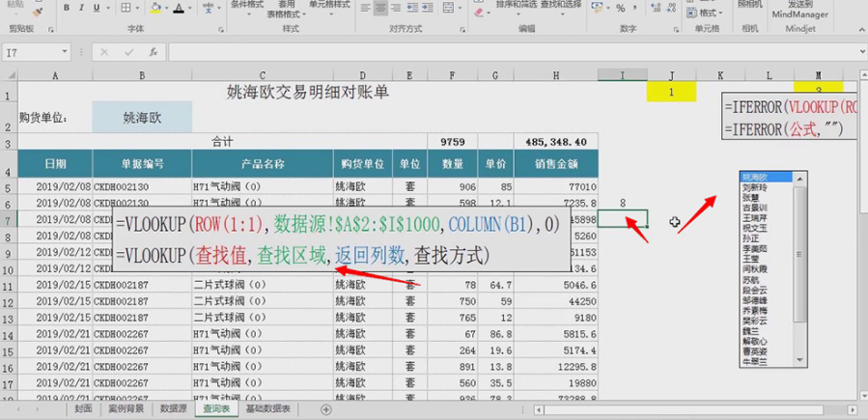Click the Clear eraser icon
This screenshot has width=868, height=420.
tap(480, 11)
